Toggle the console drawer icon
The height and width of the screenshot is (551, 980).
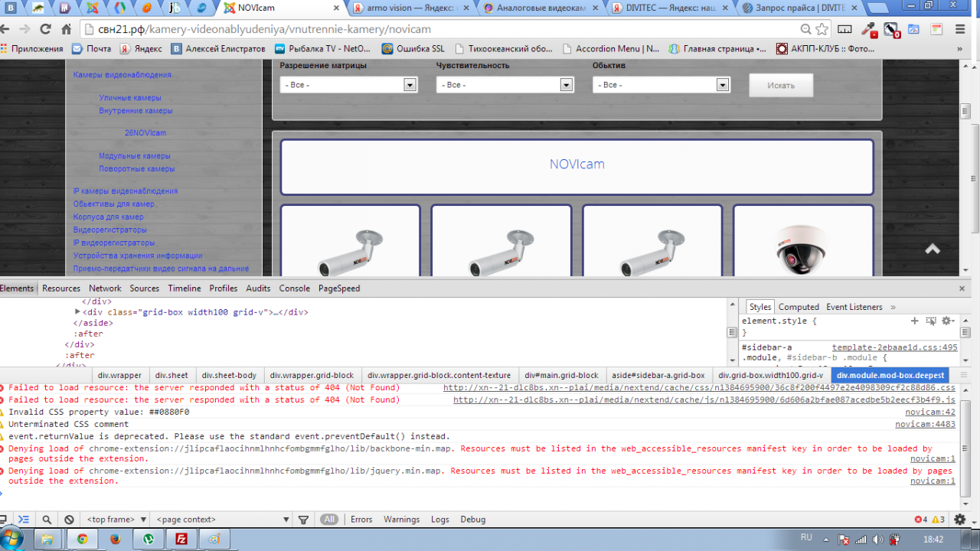click(24, 520)
